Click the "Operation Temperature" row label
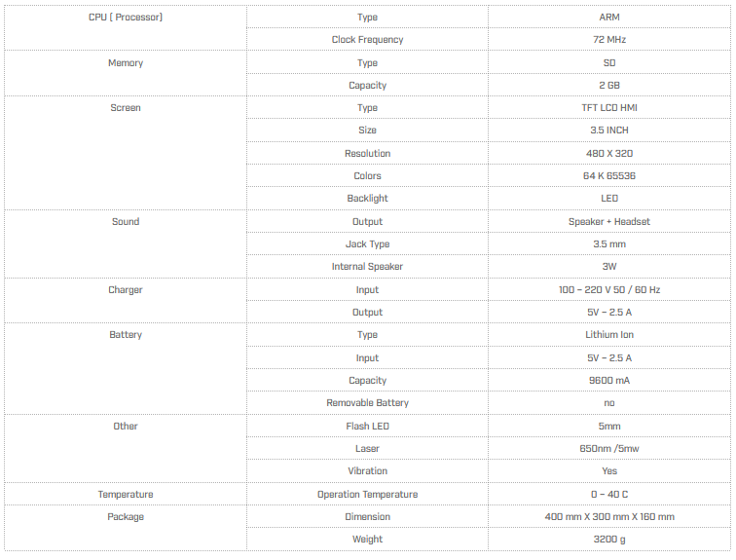Screen dimensions: 736x560 pyautogui.click(x=367, y=495)
